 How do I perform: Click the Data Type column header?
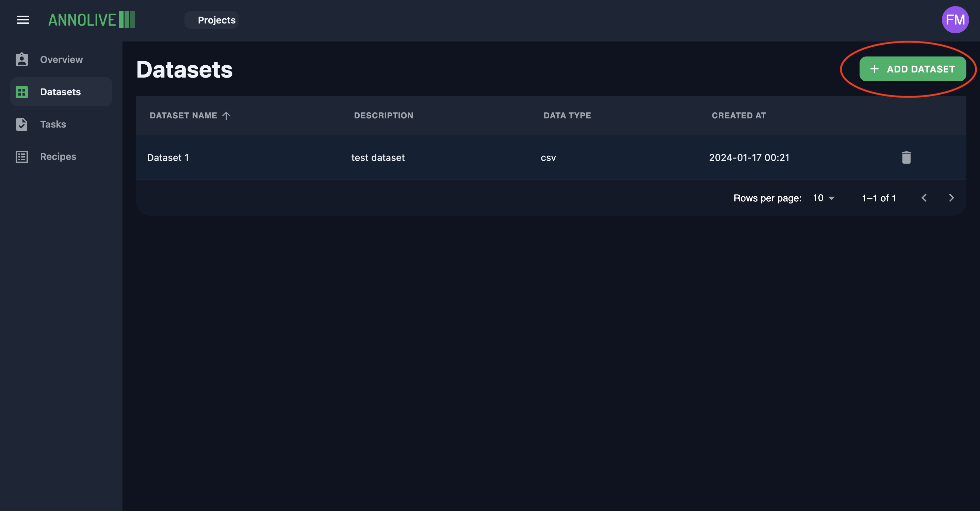pyautogui.click(x=567, y=115)
